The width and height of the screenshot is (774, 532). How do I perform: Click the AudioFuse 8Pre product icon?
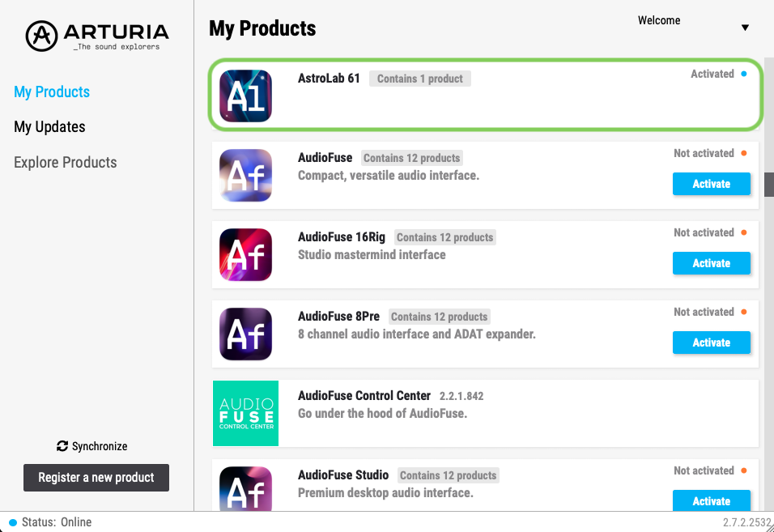tap(245, 334)
